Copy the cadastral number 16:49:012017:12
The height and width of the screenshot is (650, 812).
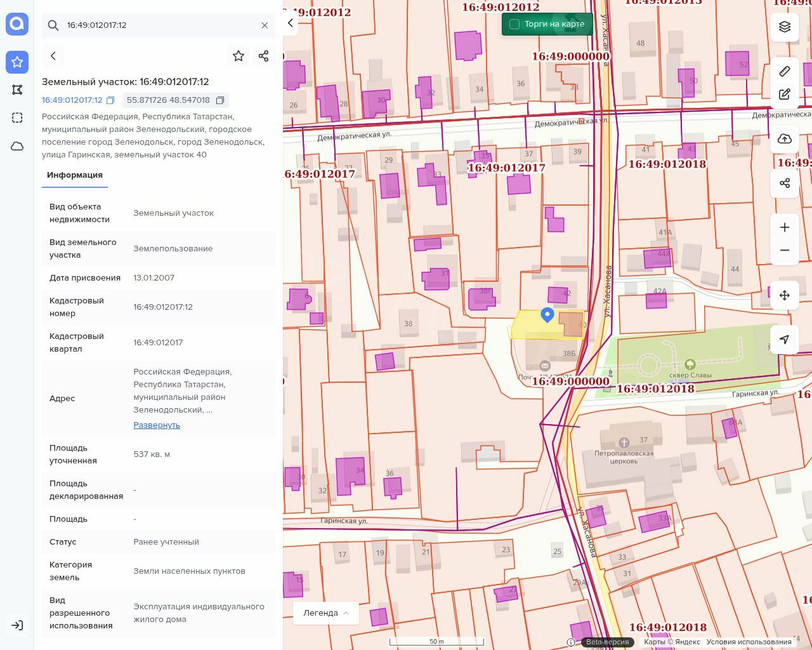point(110,100)
